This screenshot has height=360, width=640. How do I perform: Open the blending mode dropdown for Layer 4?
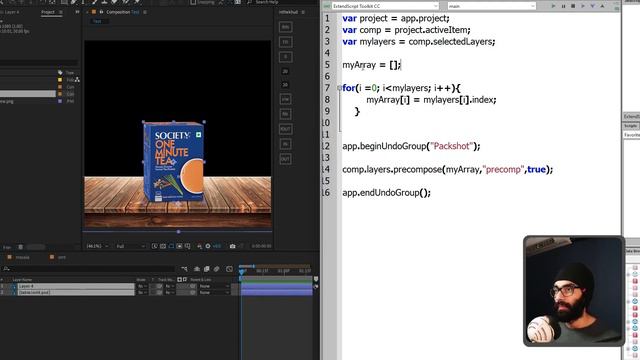142,286
